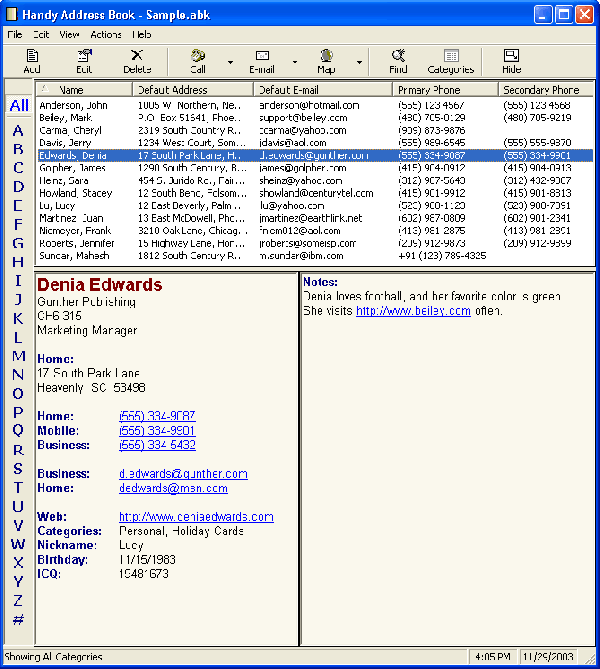Click the E-mail envelope toolbar icon
The image size is (600, 669).
click(262, 56)
